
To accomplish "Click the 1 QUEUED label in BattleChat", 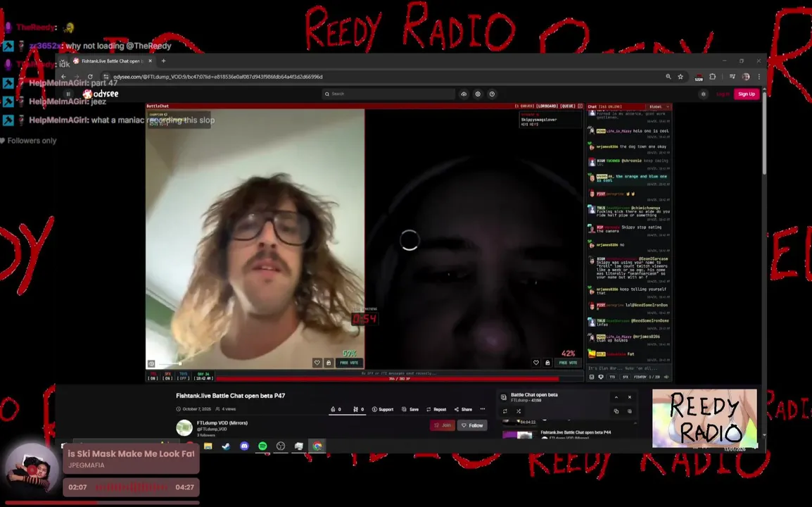I will click(x=524, y=106).
